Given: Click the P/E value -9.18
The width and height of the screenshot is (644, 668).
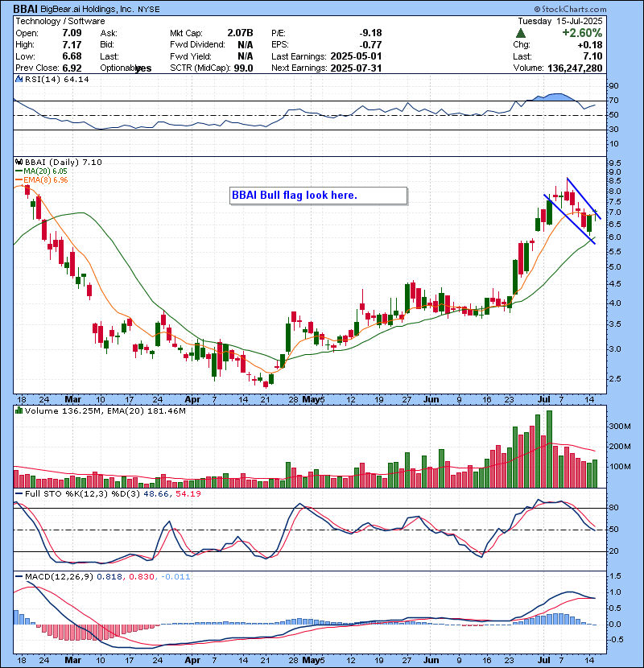Looking at the screenshot, I should (370, 33).
